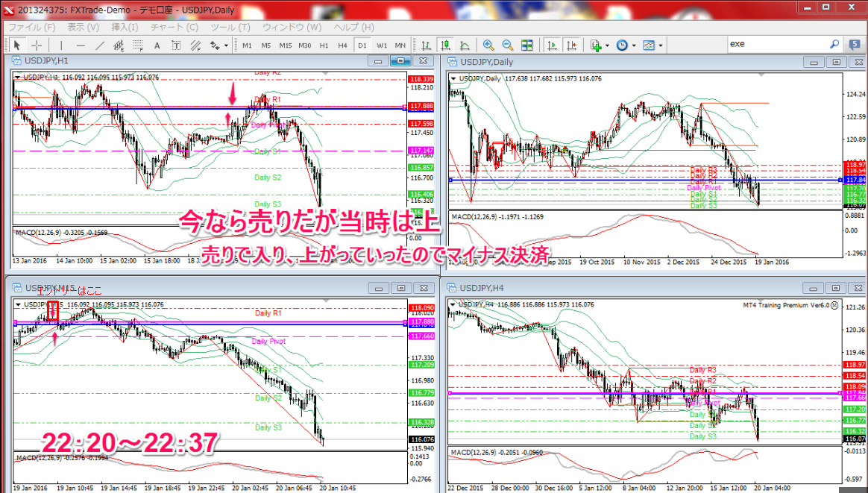Click the zoom out magnifier icon
The image size is (868, 493).
tap(507, 45)
